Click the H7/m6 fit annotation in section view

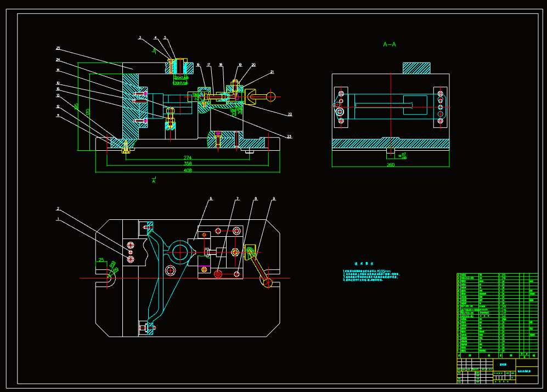[x=403, y=156]
